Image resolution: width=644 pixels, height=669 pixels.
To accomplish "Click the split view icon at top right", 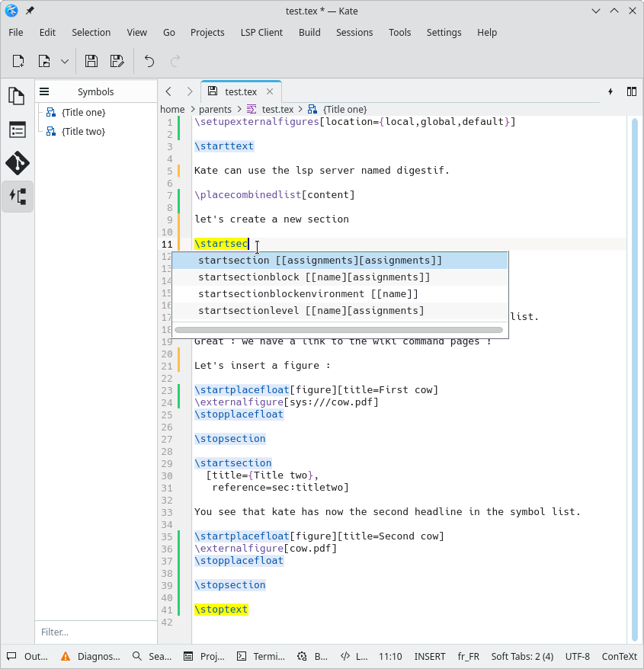I will [x=631, y=91].
